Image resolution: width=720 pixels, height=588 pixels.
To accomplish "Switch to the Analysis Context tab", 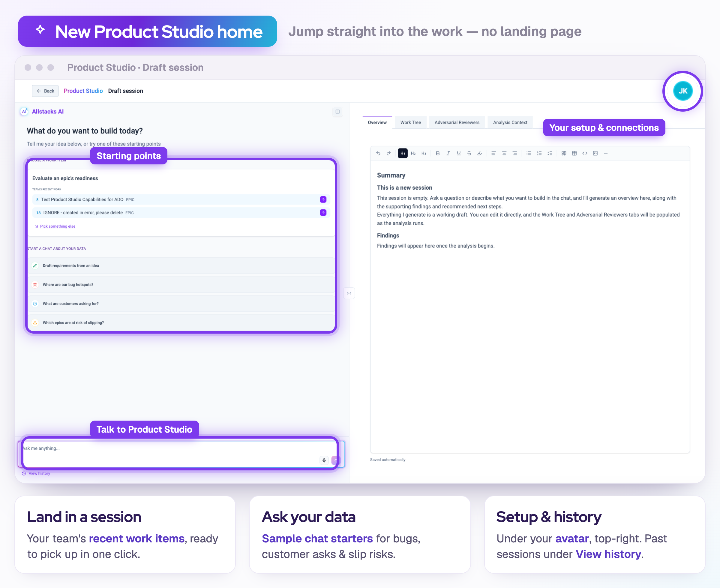I will [x=510, y=123].
